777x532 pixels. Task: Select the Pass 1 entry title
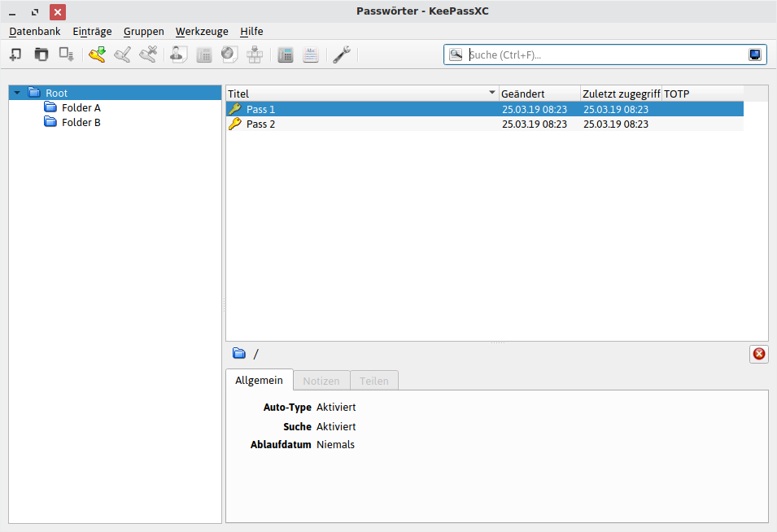(x=260, y=110)
